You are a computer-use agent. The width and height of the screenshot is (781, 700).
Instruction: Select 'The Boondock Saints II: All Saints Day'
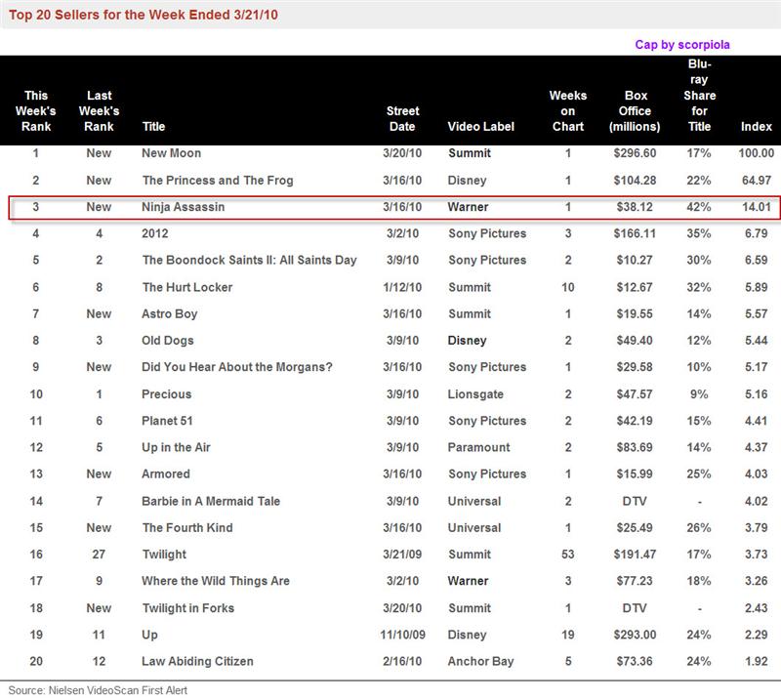pos(250,260)
